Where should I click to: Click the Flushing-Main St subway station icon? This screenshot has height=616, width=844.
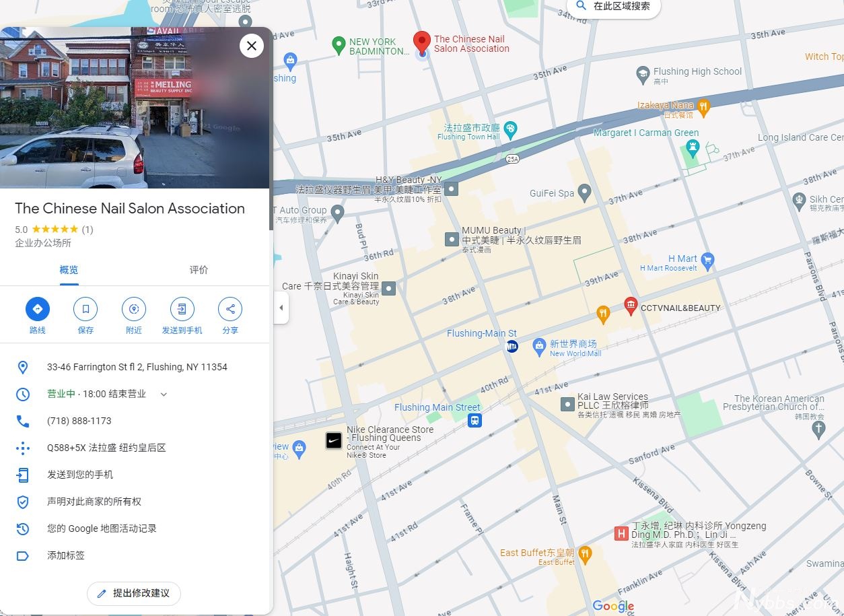(512, 346)
